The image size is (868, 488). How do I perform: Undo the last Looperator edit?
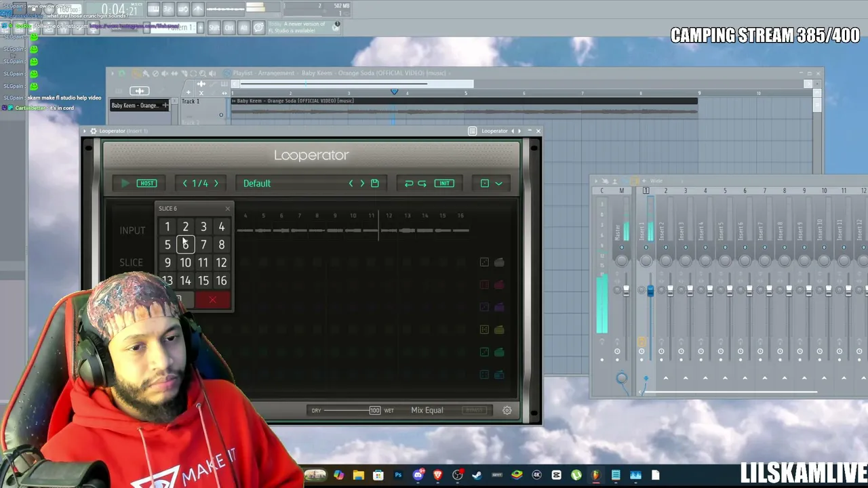409,183
